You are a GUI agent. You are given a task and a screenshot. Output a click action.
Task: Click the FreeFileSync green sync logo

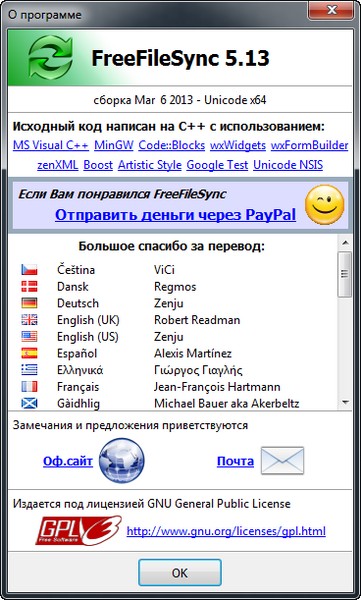click(x=50, y=57)
